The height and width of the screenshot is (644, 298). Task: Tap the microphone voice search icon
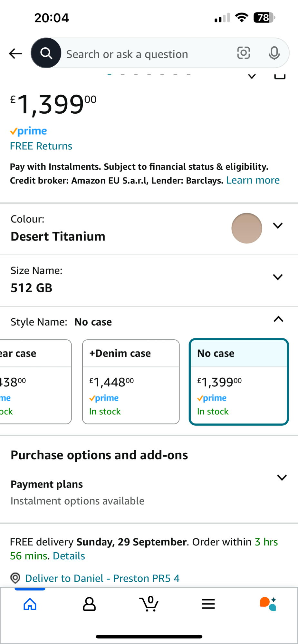click(x=274, y=53)
